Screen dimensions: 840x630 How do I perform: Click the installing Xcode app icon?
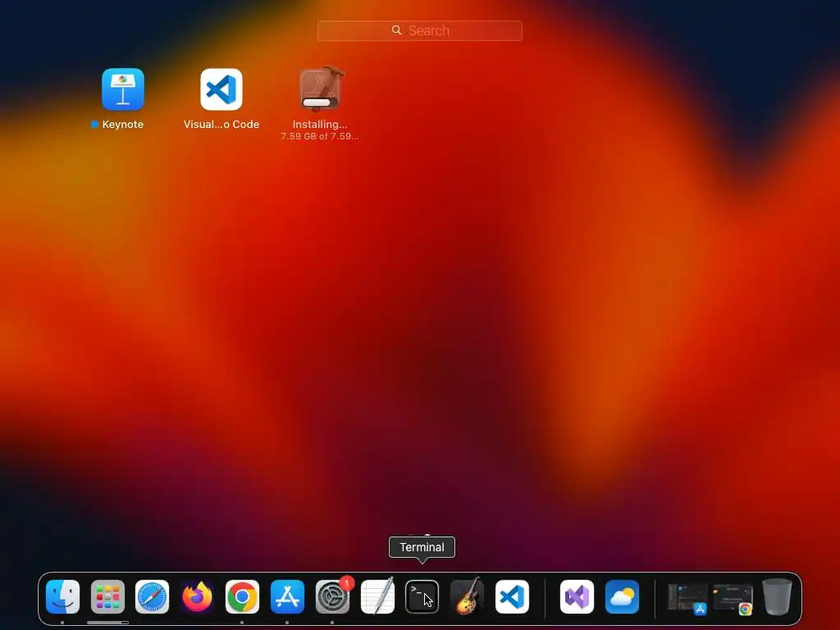click(x=320, y=89)
